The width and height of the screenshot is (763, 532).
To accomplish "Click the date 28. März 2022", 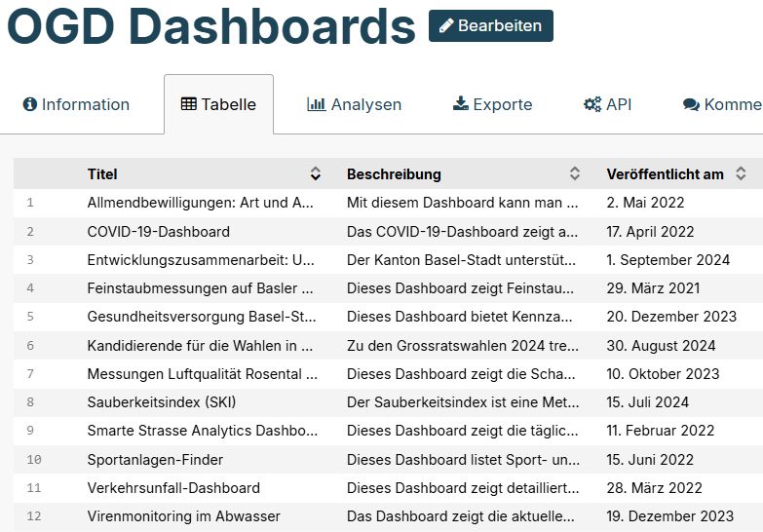I will click(x=655, y=488).
